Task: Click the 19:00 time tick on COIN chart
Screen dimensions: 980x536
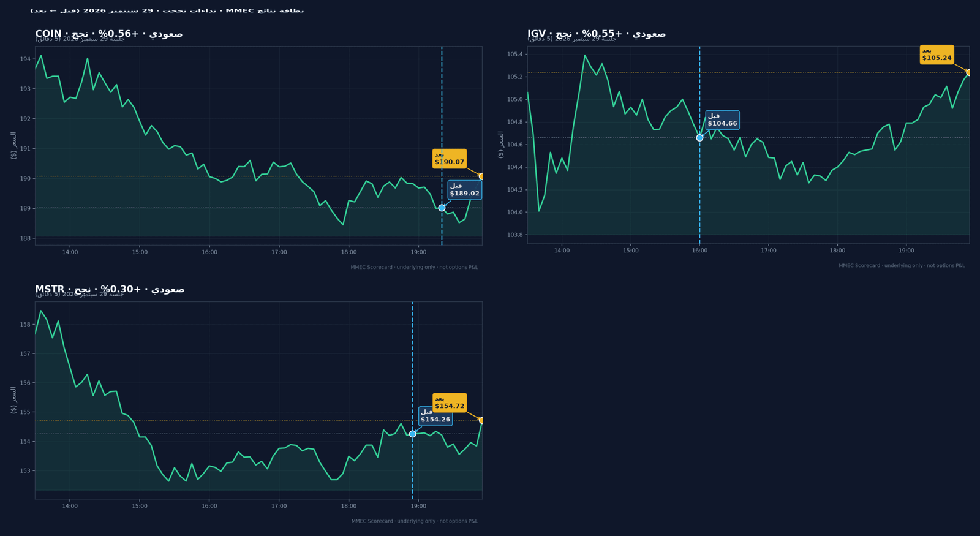Action: (x=418, y=252)
